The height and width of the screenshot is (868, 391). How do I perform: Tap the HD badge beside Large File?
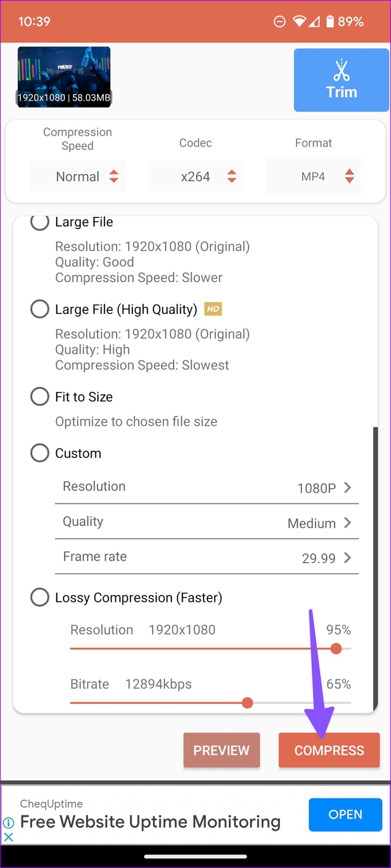pos(213,309)
